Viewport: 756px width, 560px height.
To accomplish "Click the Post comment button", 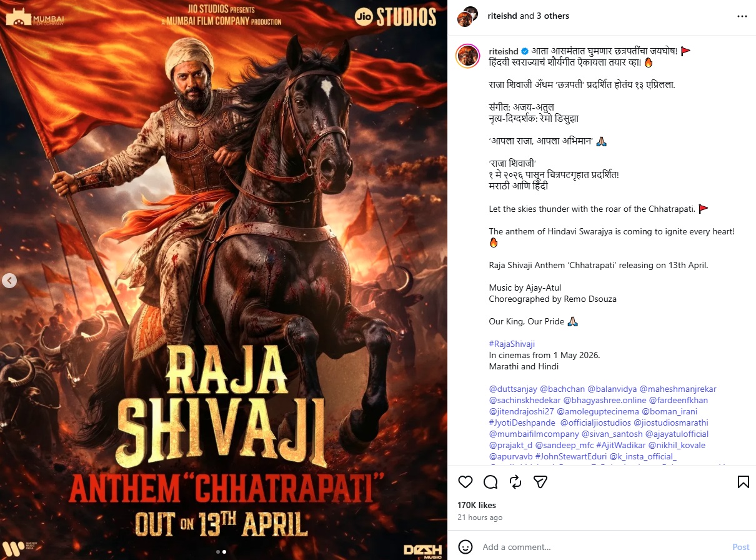I will 740,547.
